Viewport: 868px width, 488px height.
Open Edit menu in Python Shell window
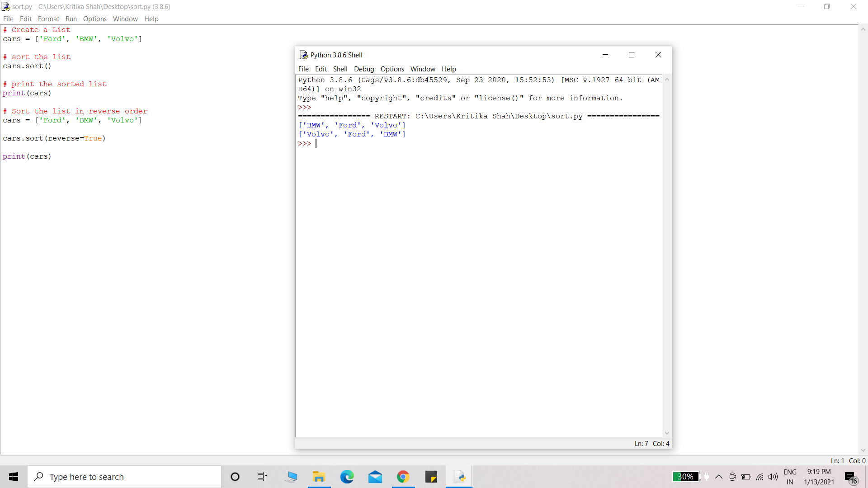coord(321,69)
